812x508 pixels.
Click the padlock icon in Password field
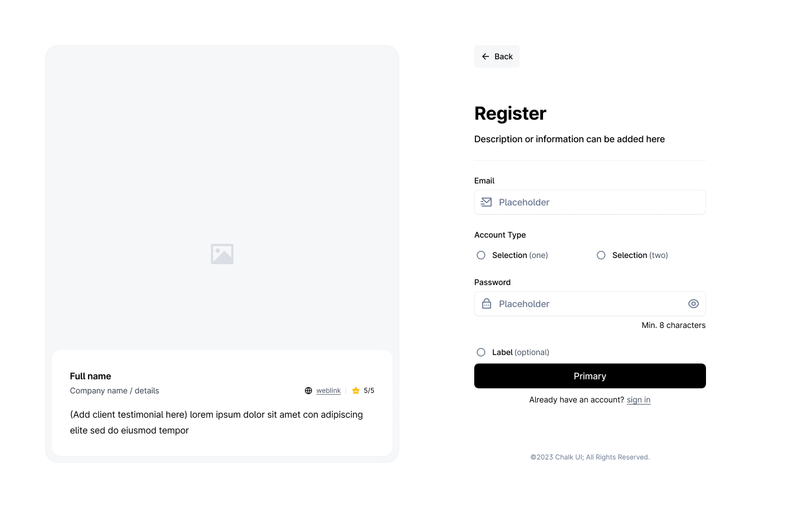pos(486,304)
